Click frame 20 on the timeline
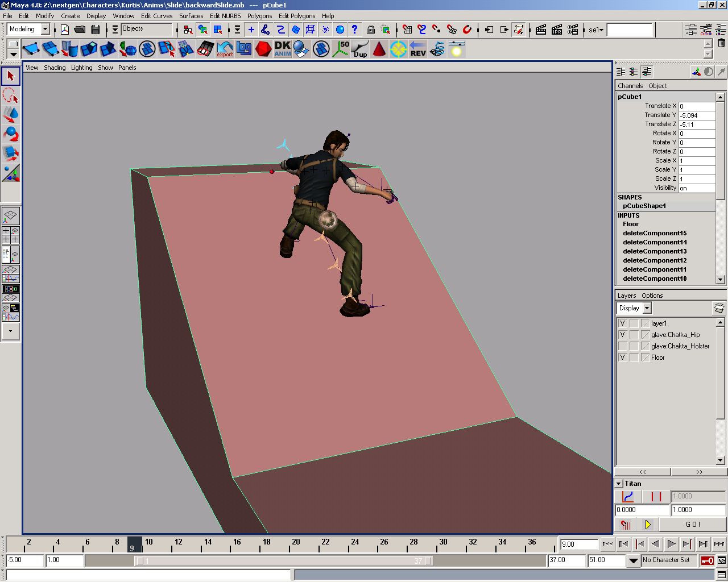 [x=296, y=544]
